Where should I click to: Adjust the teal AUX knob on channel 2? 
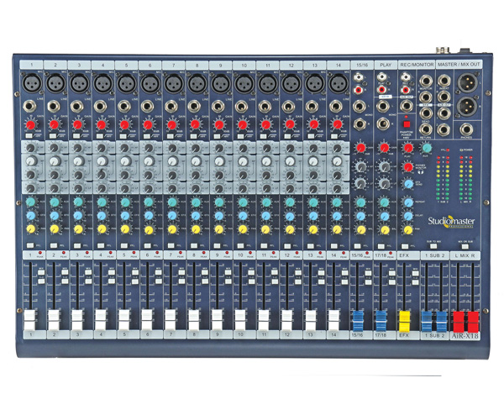pyautogui.click(x=55, y=202)
